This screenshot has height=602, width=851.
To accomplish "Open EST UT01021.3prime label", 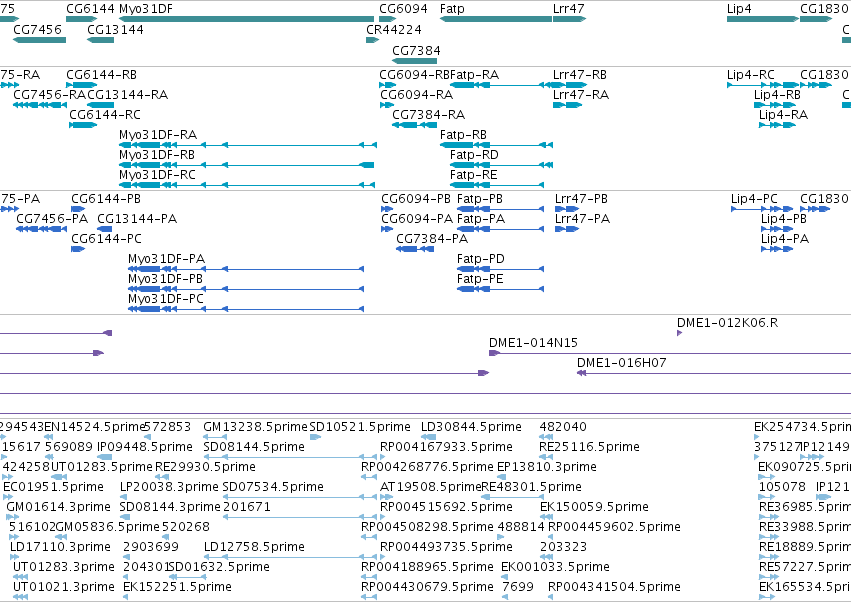I will click(63, 588).
